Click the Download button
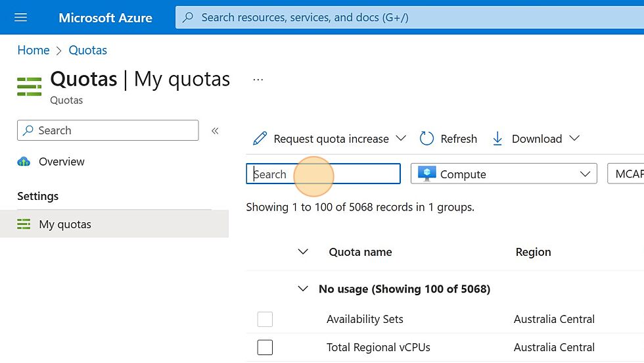 click(x=536, y=139)
